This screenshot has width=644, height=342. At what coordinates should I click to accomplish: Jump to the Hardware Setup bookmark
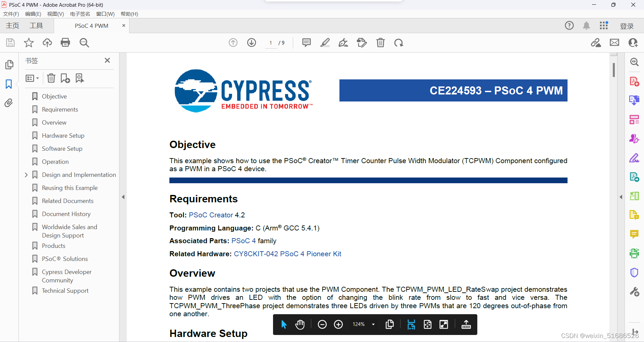click(63, 136)
